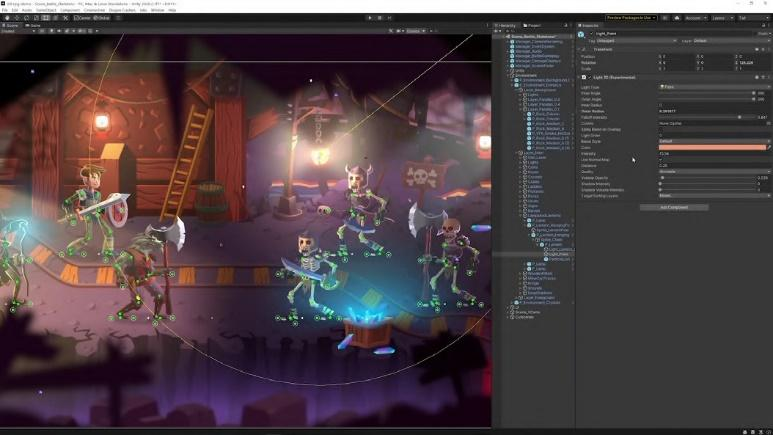This screenshot has height=435, width=773.
Task: Open the Component menu
Action: click(x=70, y=10)
